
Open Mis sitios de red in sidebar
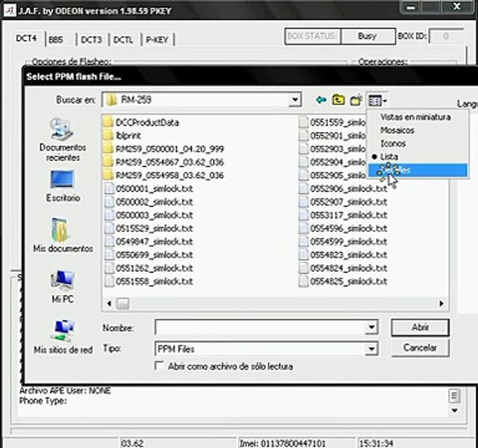63,337
